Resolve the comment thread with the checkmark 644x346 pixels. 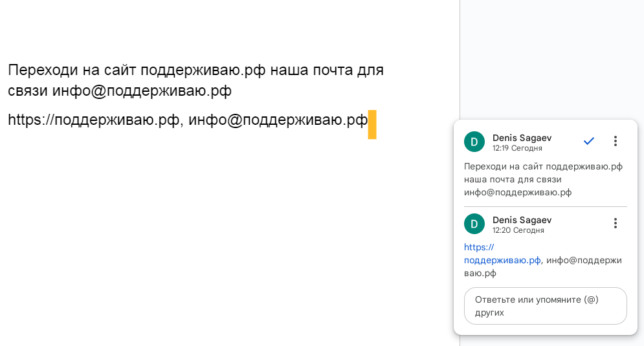point(588,141)
